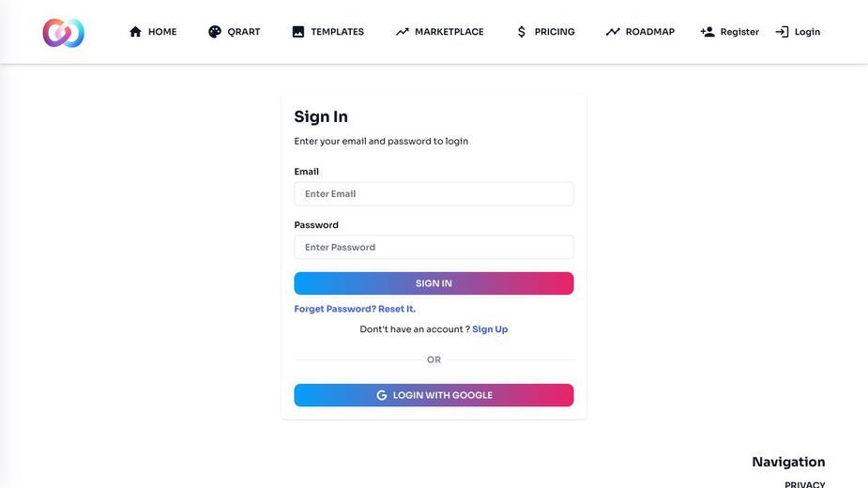
Task: Click the Home house icon
Action: [136, 32]
